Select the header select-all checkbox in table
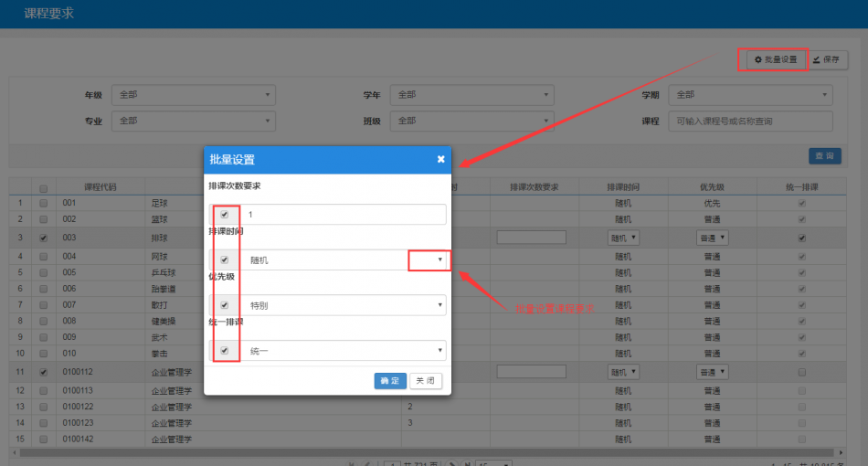Image resolution: width=868 pixels, height=466 pixels. tap(43, 187)
